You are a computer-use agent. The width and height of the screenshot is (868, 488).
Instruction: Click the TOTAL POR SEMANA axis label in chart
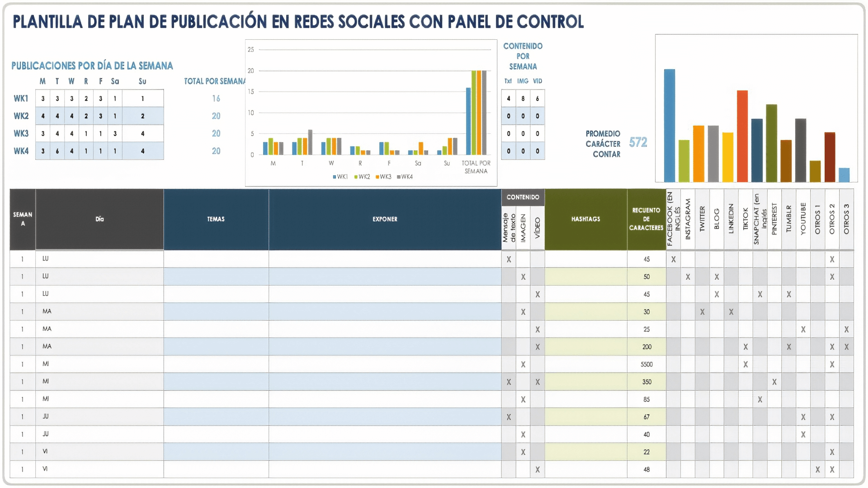pyautogui.click(x=476, y=167)
